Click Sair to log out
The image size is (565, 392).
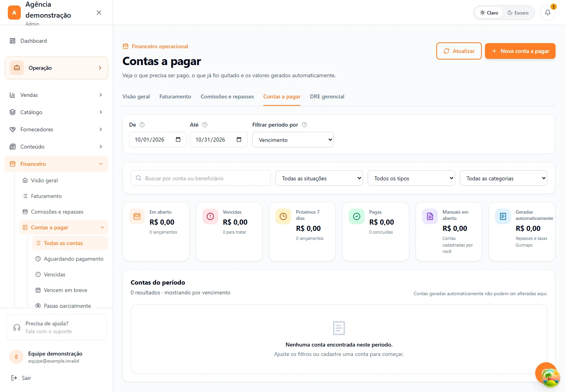pos(21,378)
